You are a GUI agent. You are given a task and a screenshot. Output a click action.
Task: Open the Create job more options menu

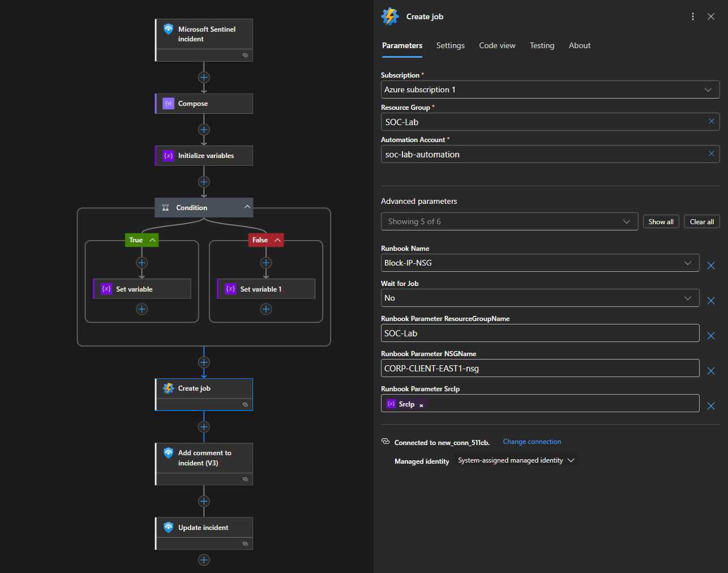(692, 16)
